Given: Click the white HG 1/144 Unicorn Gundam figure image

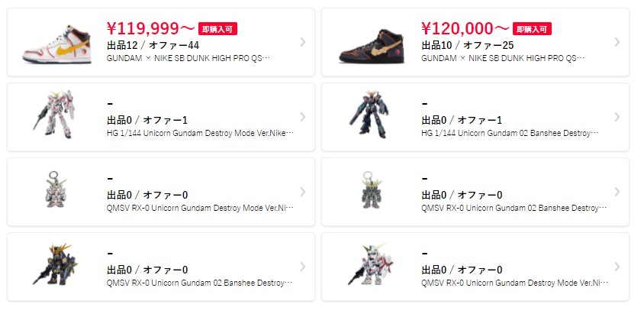Looking at the screenshot, I should [53, 116].
